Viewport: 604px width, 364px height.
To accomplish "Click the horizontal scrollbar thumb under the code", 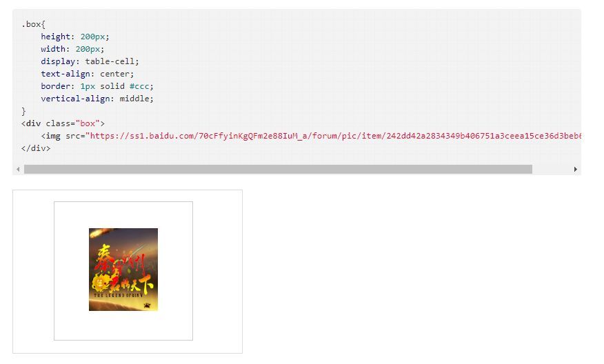I will pyautogui.click(x=278, y=169).
